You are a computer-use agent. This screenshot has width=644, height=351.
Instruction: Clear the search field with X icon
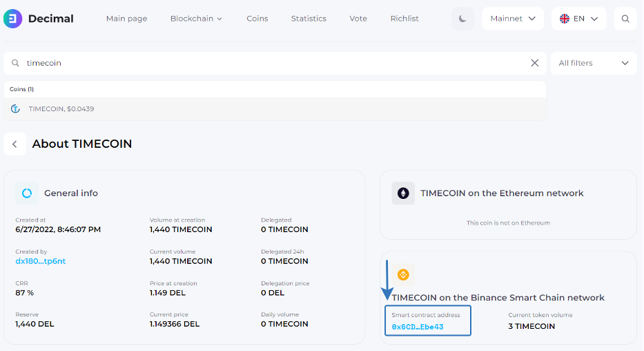[534, 63]
